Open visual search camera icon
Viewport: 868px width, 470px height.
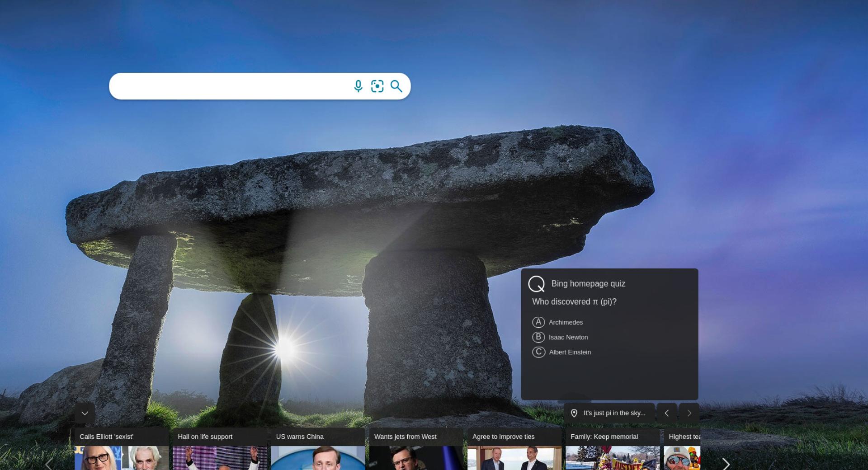click(377, 86)
